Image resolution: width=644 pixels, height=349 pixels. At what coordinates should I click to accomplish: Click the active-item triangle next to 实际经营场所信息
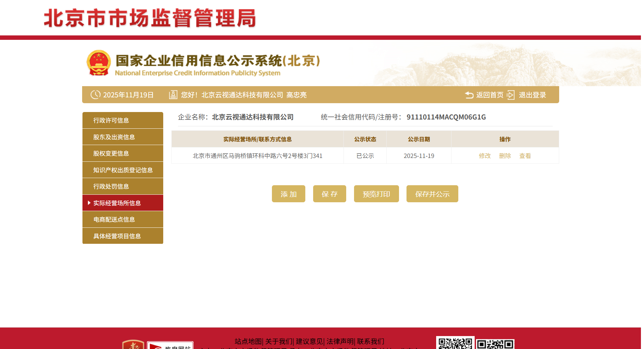click(x=89, y=203)
